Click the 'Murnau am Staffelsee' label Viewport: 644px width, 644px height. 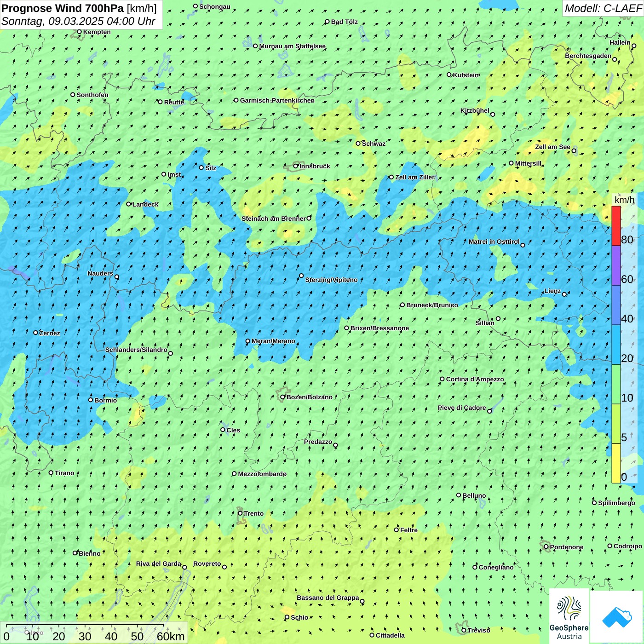click(292, 46)
